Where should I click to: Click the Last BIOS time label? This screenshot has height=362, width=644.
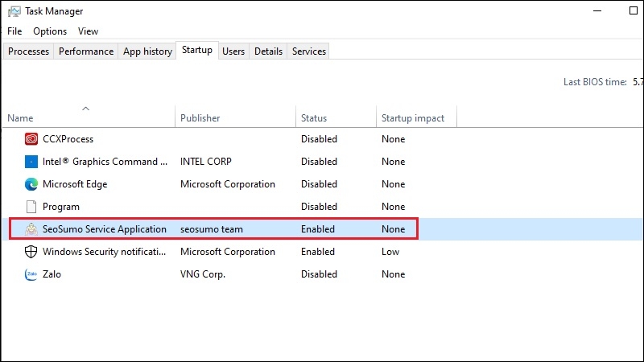point(595,82)
